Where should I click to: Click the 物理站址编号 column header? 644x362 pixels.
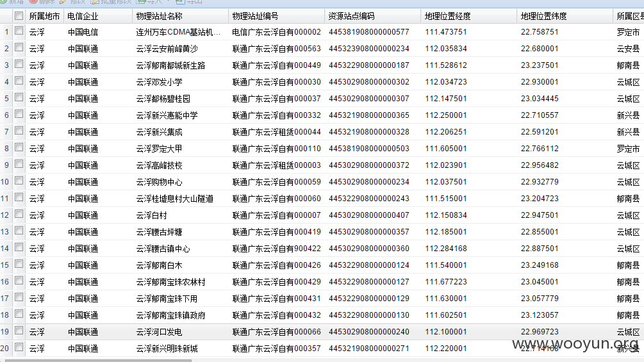[x=276, y=16]
